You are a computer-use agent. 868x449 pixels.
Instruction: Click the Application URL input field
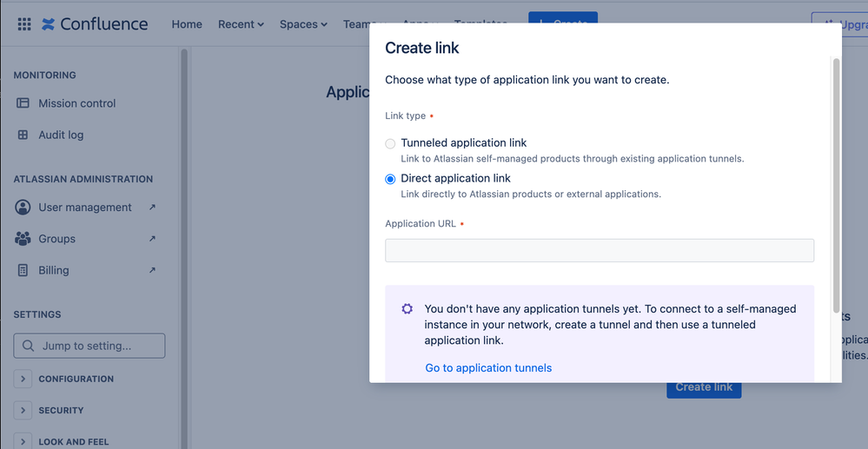click(600, 250)
